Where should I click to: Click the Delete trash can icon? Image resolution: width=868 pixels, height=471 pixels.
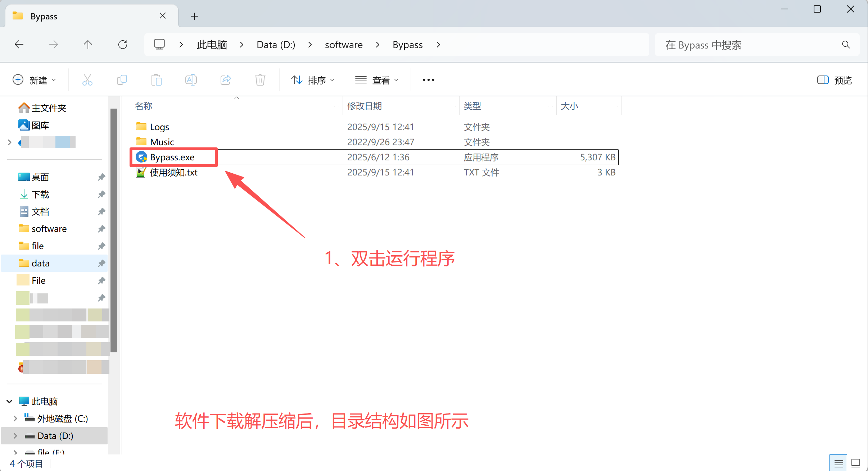point(260,80)
